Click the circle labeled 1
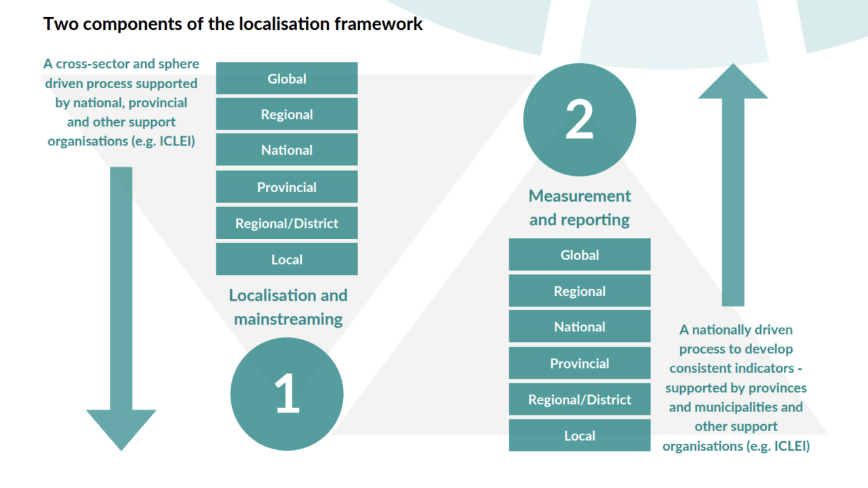The image size is (868, 488). 287,394
